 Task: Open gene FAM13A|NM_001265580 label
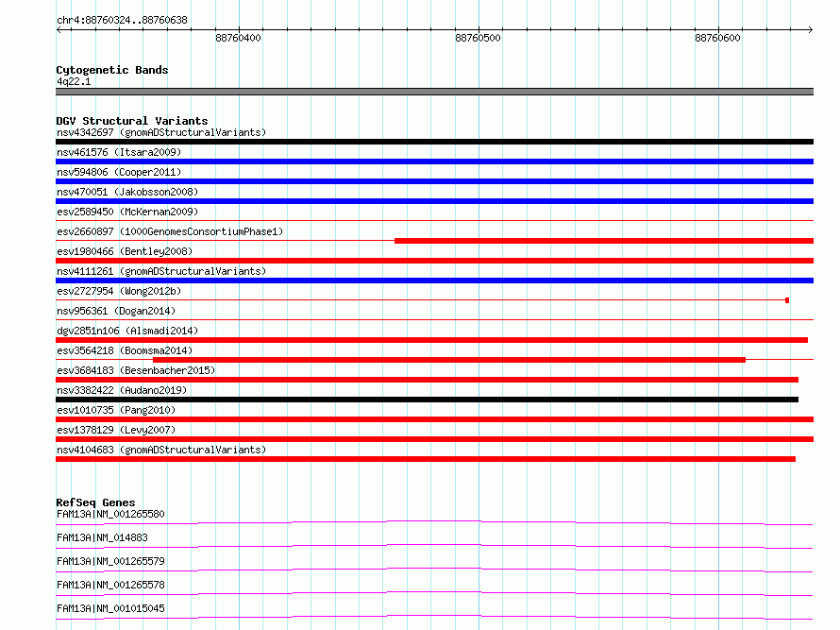110,514
